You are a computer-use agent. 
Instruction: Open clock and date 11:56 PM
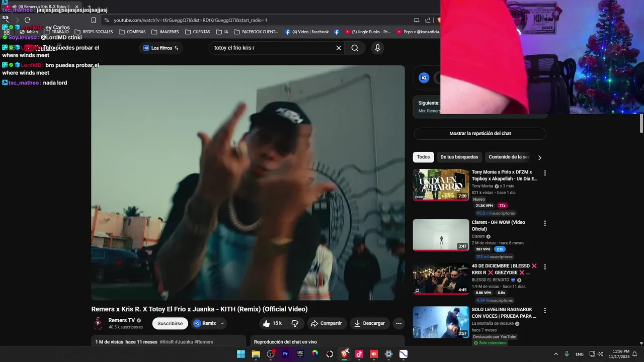(618, 354)
